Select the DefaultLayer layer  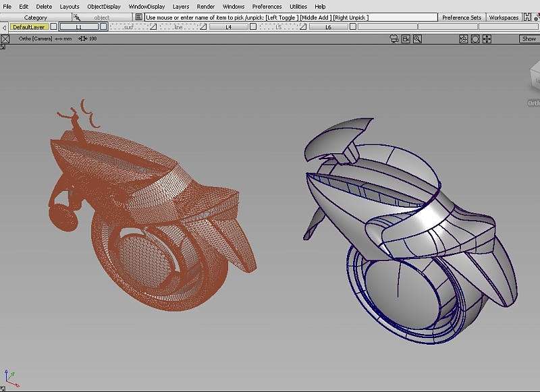click(29, 27)
